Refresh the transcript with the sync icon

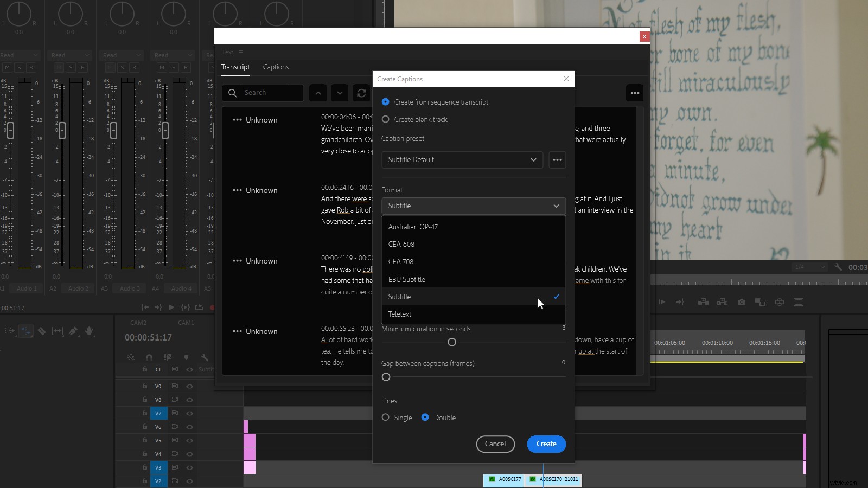[x=361, y=93]
